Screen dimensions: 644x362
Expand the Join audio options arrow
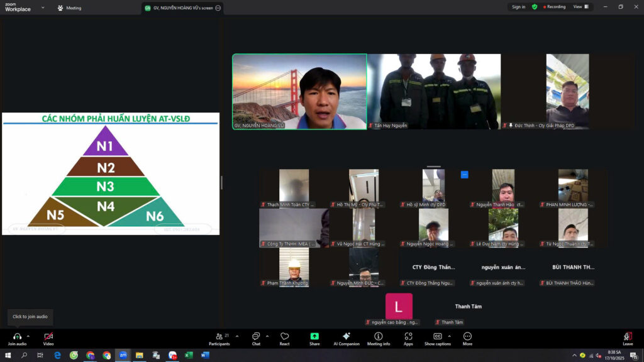pos(28,336)
